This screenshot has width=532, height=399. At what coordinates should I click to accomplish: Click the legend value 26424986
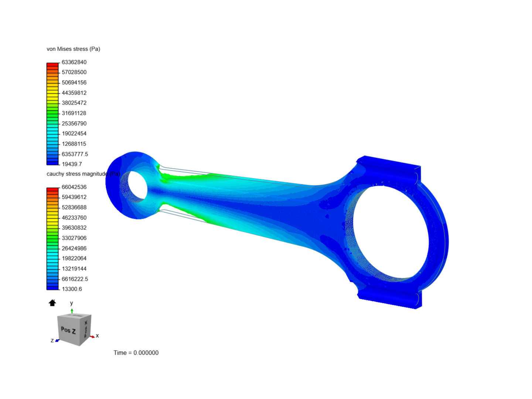pos(74,248)
